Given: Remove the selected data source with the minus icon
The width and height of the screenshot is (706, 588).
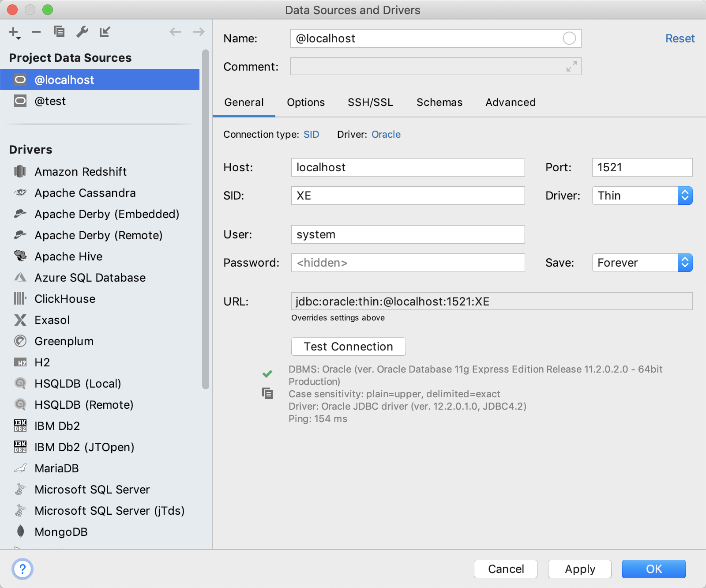Looking at the screenshot, I should point(36,32).
